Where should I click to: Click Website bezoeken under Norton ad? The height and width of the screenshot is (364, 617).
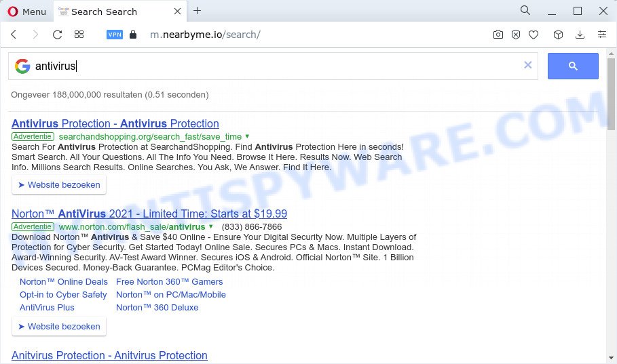(x=59, y=327)
